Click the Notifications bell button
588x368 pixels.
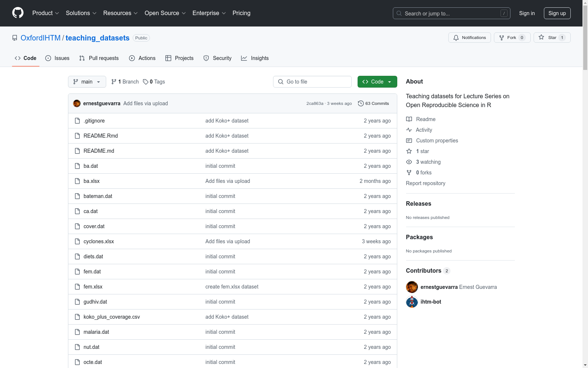(469, 38)
